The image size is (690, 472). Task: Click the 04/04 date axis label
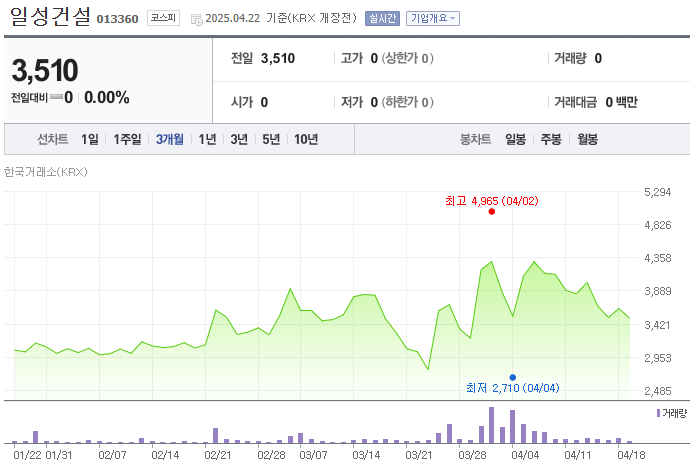click(x=525, y=455)
